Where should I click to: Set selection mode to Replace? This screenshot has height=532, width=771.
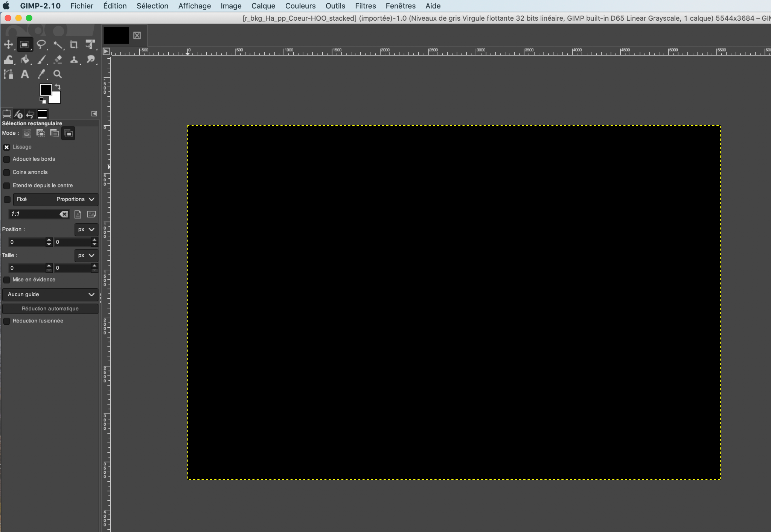pyautogui.click(x=26, y=134)
